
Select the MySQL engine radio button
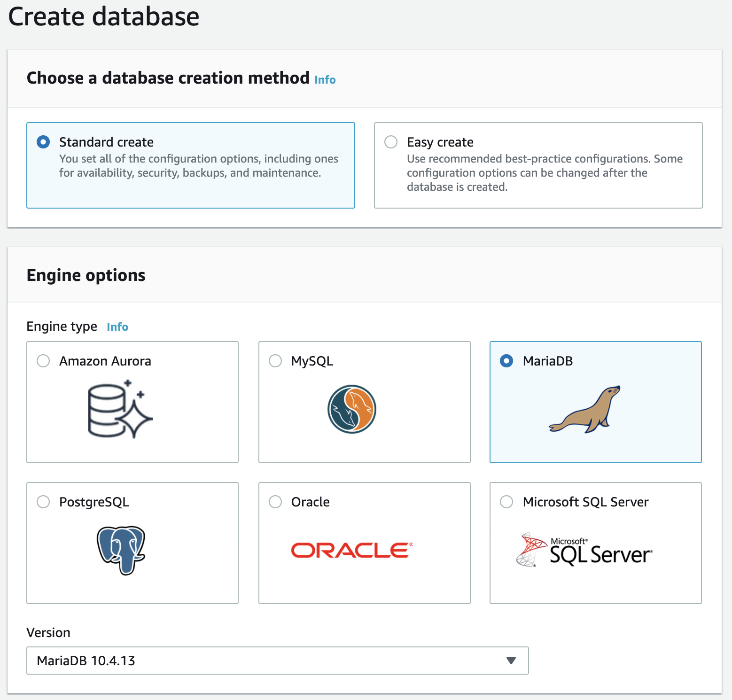[x=275, y=361]
